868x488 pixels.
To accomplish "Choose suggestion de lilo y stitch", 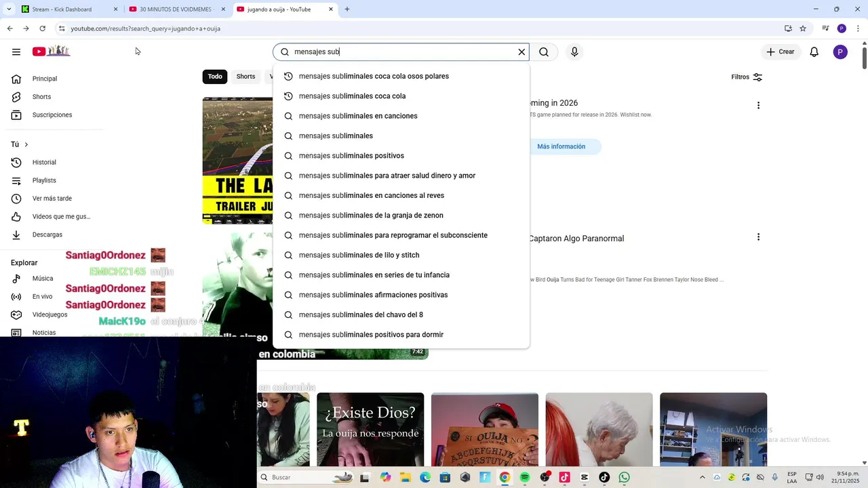I will click(x=401, y=256).
